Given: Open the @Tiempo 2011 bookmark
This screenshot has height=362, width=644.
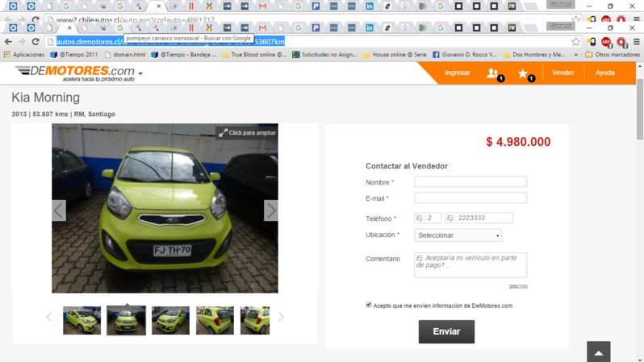Looking at the screenshot, I should tap(74, 55).
